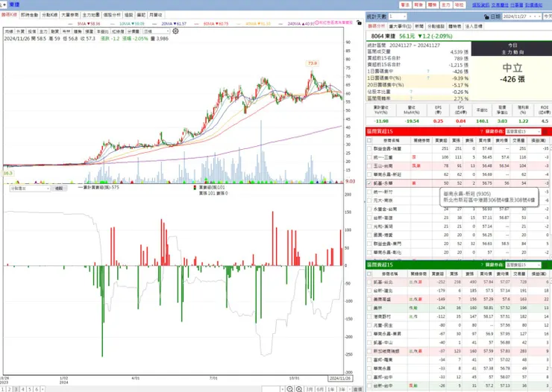Toggle 投信 indicator in chart toolbar

tap(32, 31)
